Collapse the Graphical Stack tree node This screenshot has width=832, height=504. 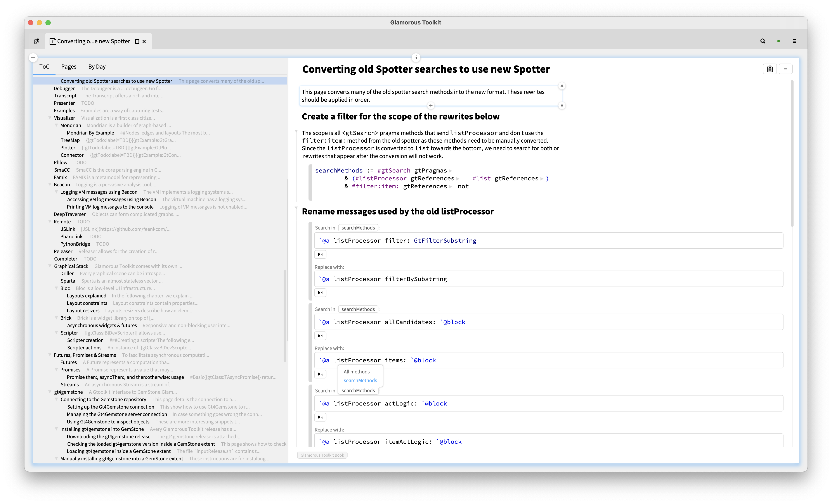coord(50,266)
